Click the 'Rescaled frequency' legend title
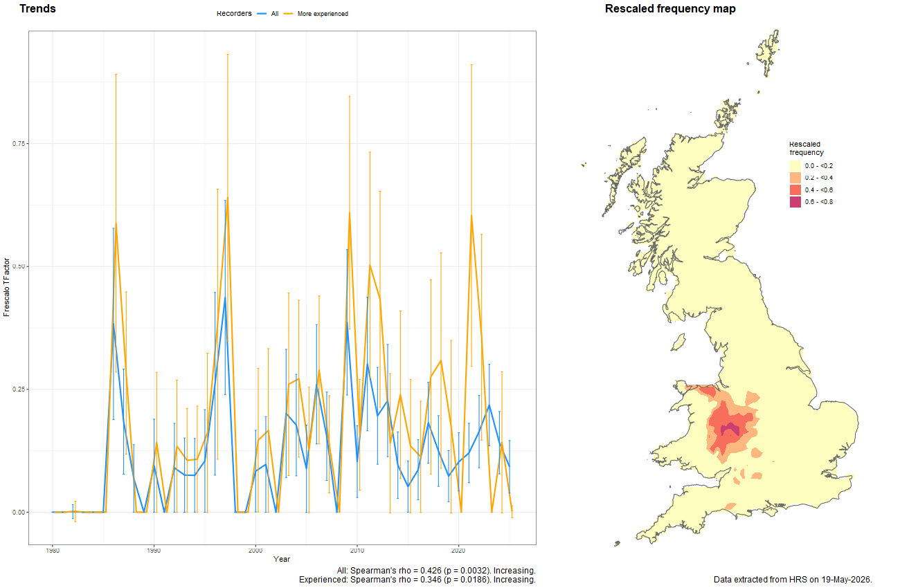The height and width of the screenshot is (588, 900). click(807, 148)
